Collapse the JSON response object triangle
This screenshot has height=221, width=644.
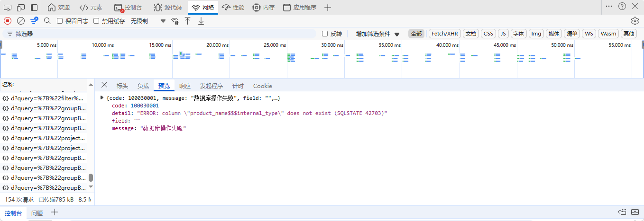[102, 98]
